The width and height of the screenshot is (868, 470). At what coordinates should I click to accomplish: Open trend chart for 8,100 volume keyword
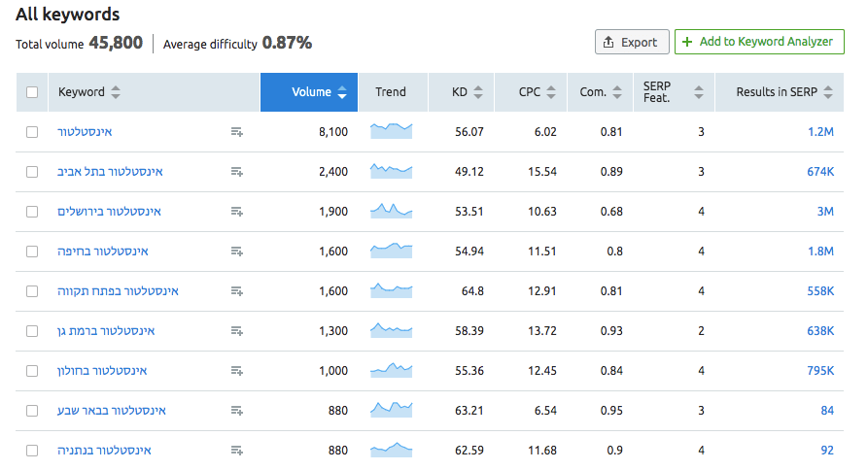click(392, 131)
